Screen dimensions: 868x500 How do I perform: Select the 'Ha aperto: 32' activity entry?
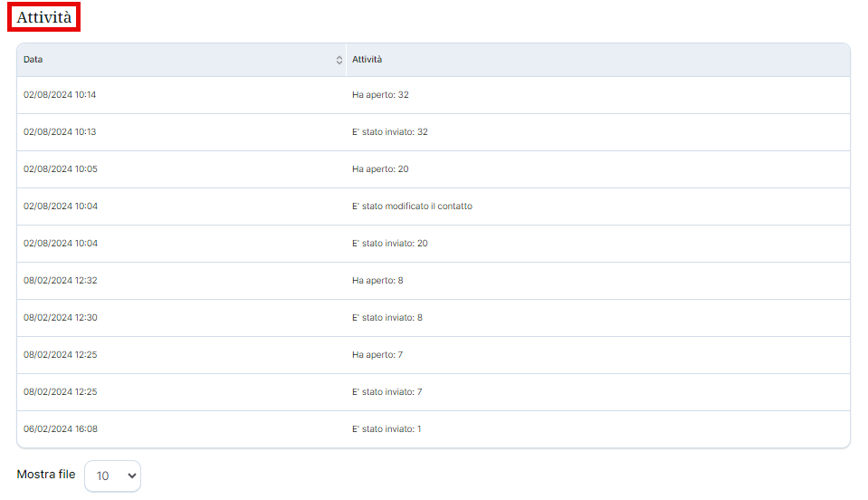pos(380,95)
